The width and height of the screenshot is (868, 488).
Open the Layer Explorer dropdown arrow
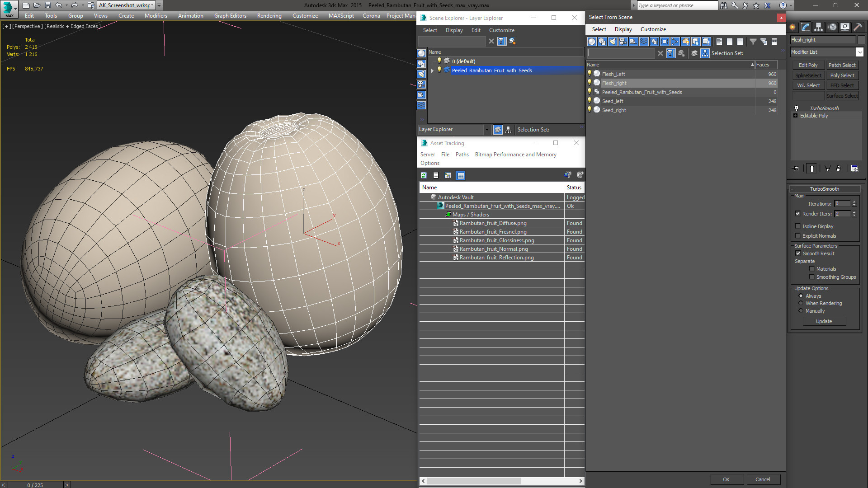487,130
